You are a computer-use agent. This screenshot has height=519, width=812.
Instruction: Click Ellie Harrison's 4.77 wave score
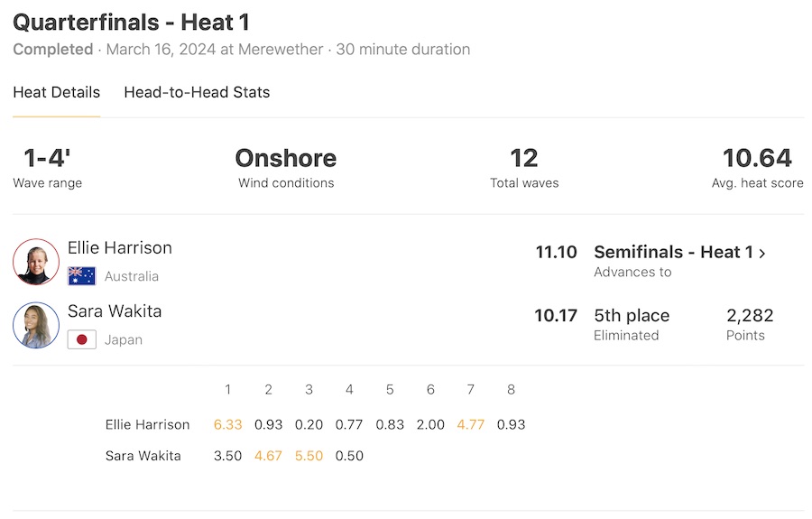[x=471, y=424]
